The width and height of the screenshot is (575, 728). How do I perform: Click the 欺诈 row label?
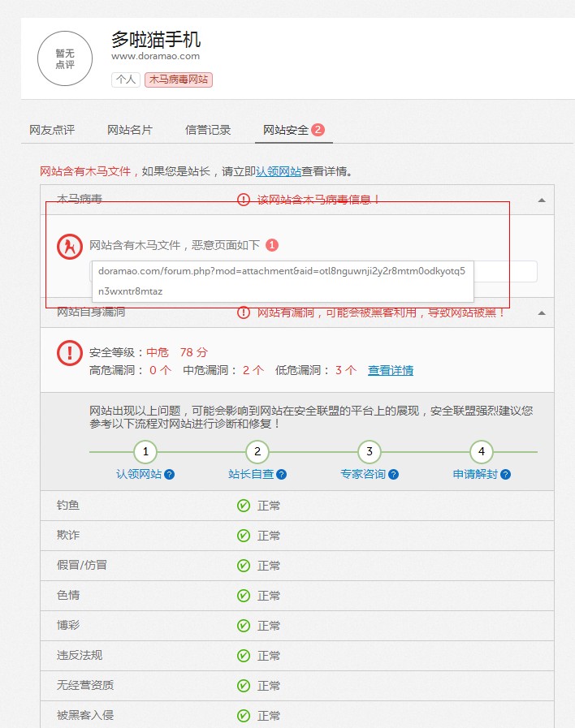coord(68,535)
